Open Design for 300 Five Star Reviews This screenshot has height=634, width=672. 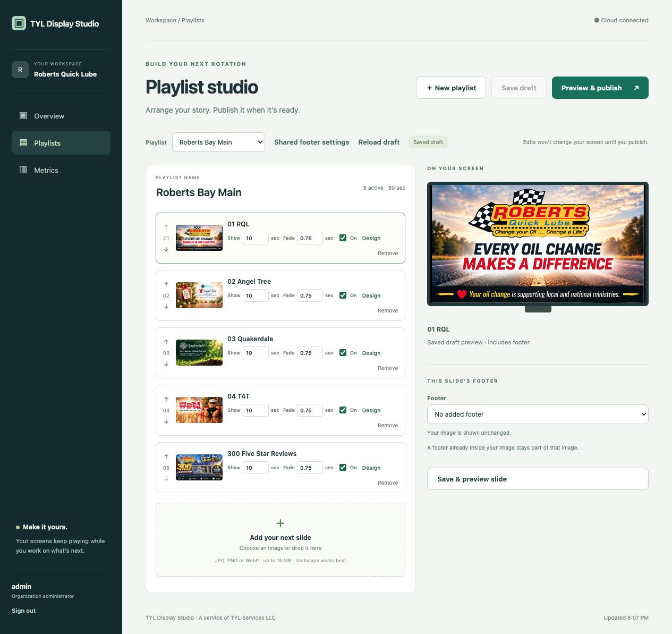point(371,468)
